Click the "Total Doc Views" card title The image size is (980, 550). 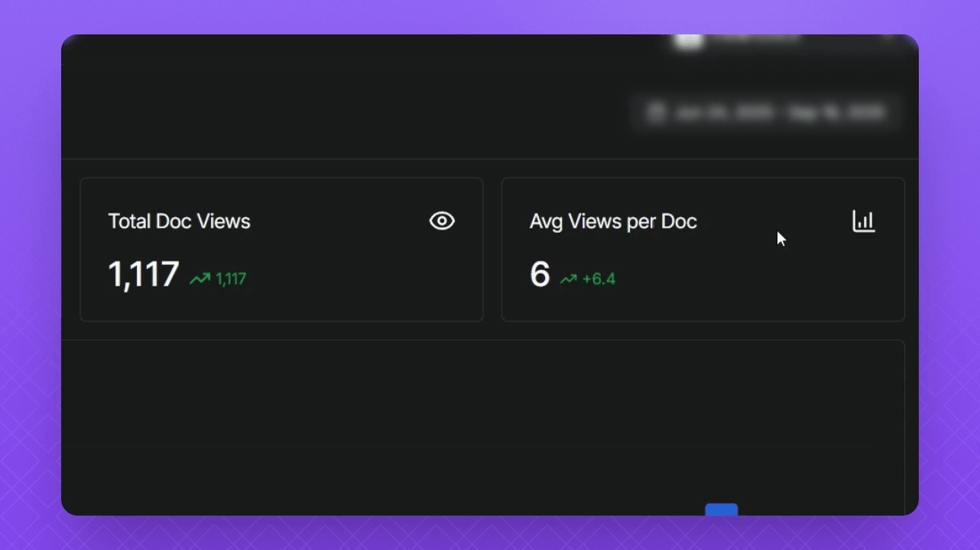(179, 222)
